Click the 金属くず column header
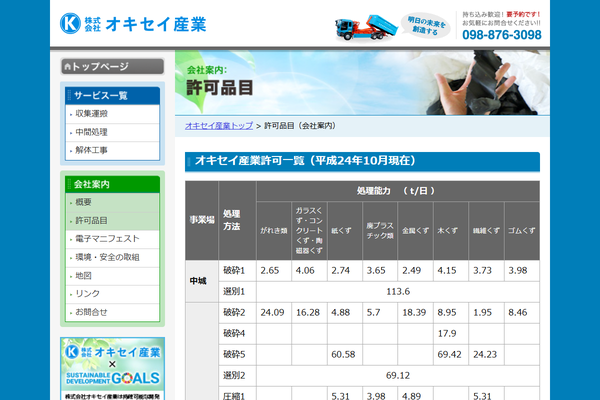The image size is (600, 400). click(x=416, y=231)
